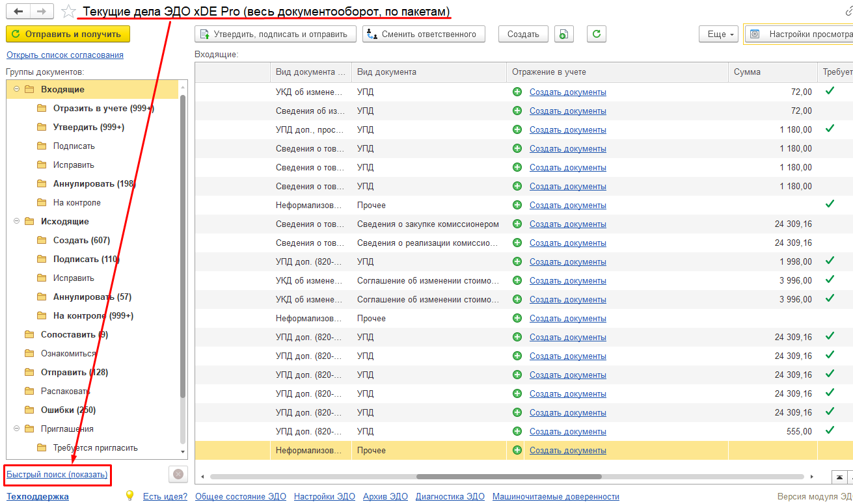
Task: Open Архив ЭДО link
Action: [x=385, y=496]
